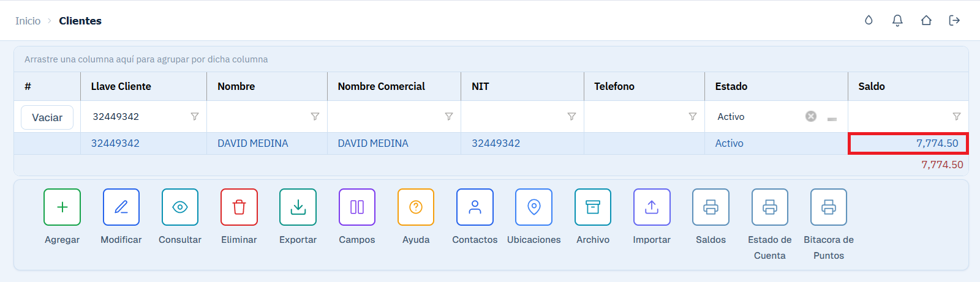Clear the Estado filter with the X icon
The height and width of the screenshot is (282, 980).
pyautogui.click(x=811, y=116)
